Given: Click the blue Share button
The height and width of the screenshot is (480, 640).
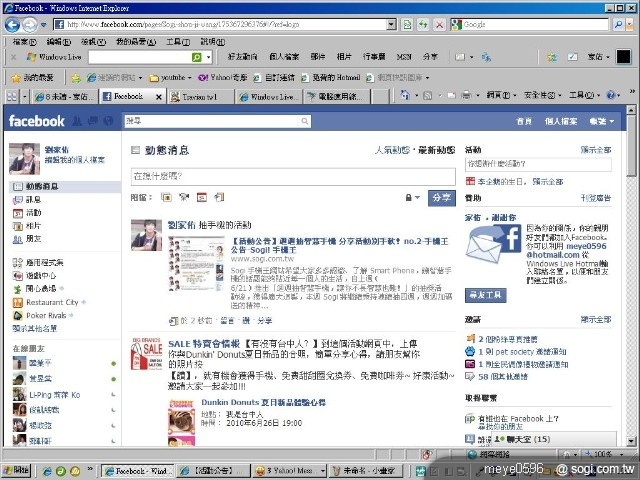Looking at the screenshot, I should pyautogui.click(x=442, y=198).
